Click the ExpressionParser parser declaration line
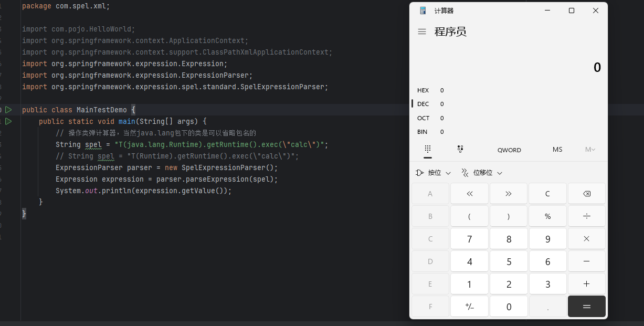Image resolution: width=644 pixels, height=326 pixels. 167,167
